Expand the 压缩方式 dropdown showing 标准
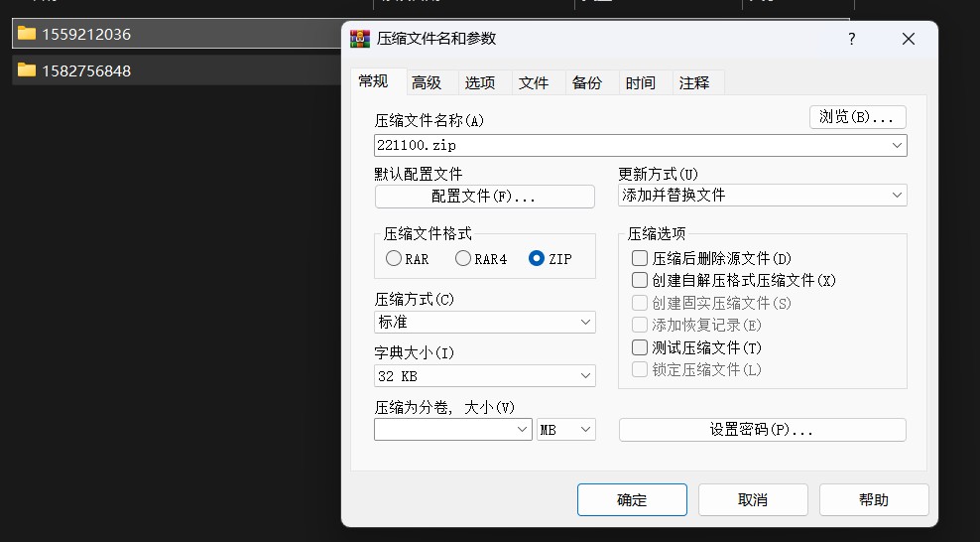 pyautogui.click(x=484, y=323)
